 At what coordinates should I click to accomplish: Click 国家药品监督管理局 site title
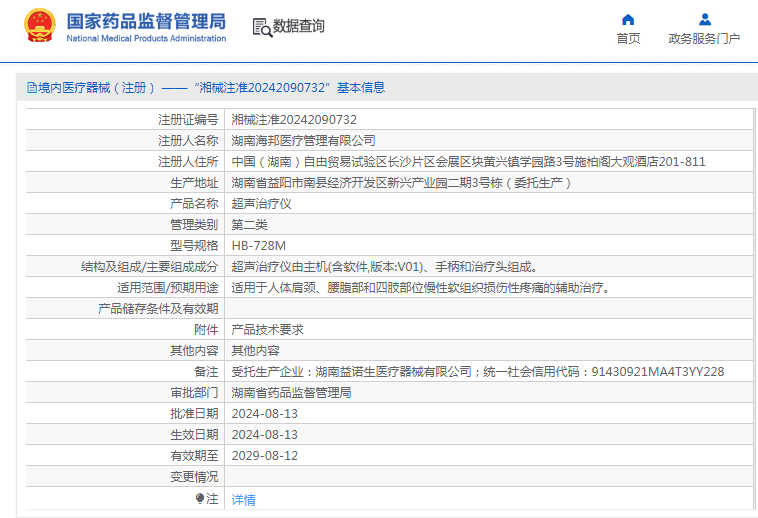click(x=146, y=21)
